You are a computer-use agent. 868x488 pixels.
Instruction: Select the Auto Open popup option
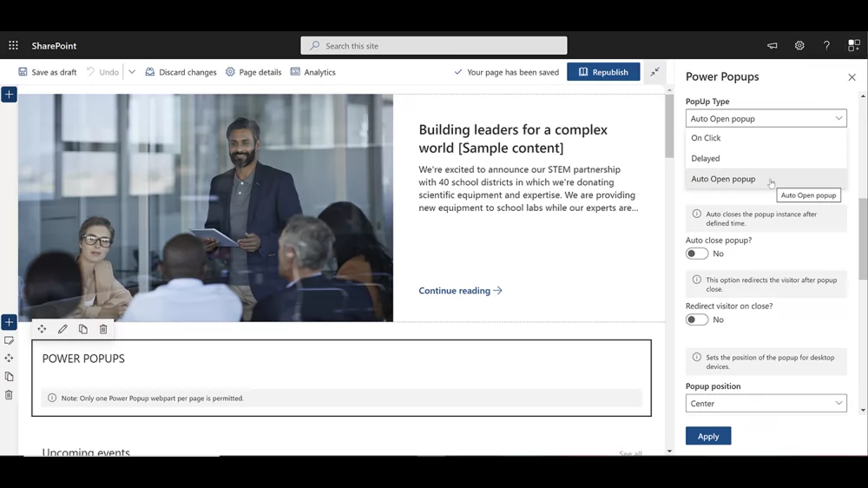coord(766,179)
